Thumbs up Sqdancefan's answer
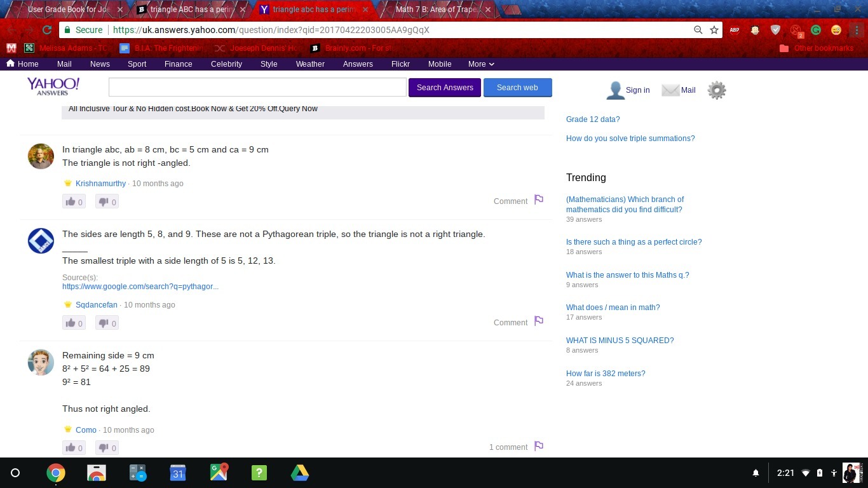 74,323
